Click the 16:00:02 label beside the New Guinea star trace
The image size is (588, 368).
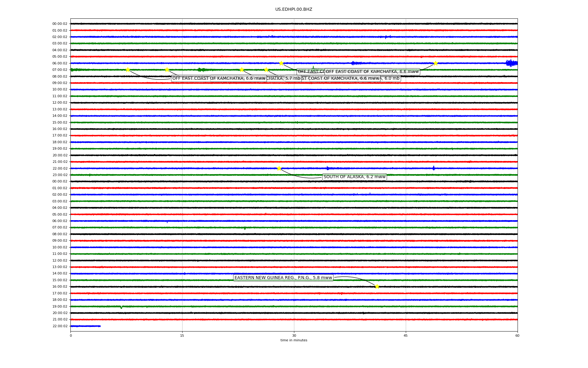coord(60,287)
